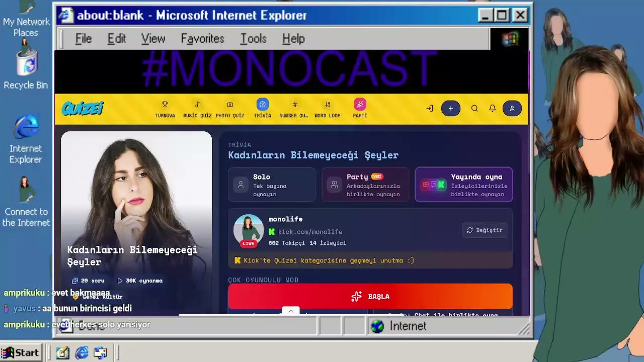The image size is (644, 362).
Task: Expand the panel with the up chevron
Action: [x=290, y=311]
